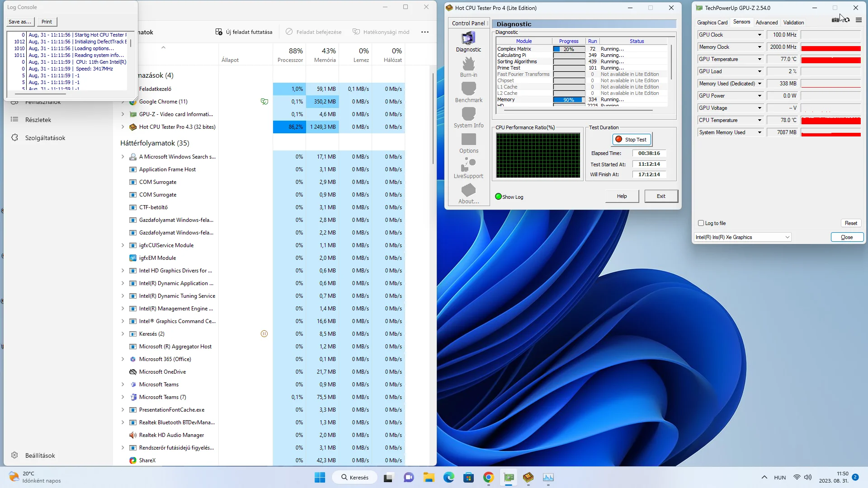Expand the Hot CPU Tester Pro process entry
The width and height of the screenshot is (868, 488).
pos(123,127)
